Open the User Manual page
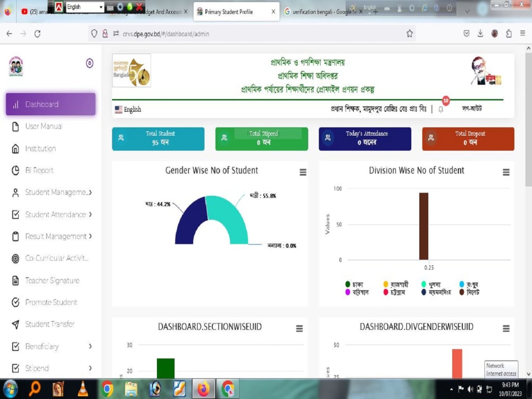 [44, 127]
